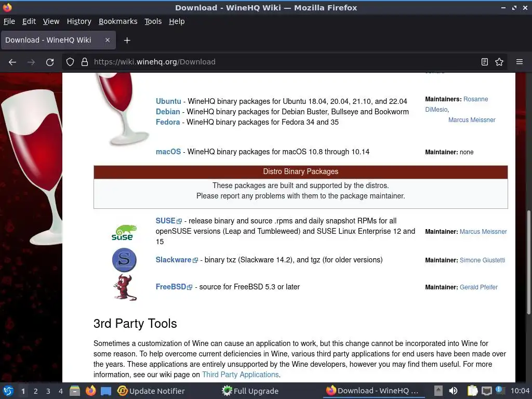
Task: Open the Fedora packages link
Action: [168, 122]
